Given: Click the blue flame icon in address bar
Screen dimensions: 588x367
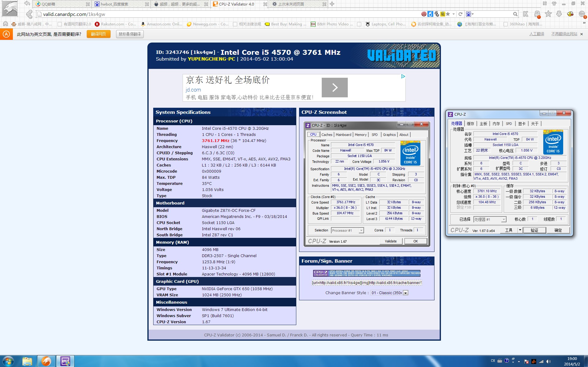Looking at the screenshot, I should pyautogui.click(x=430, y=14).
